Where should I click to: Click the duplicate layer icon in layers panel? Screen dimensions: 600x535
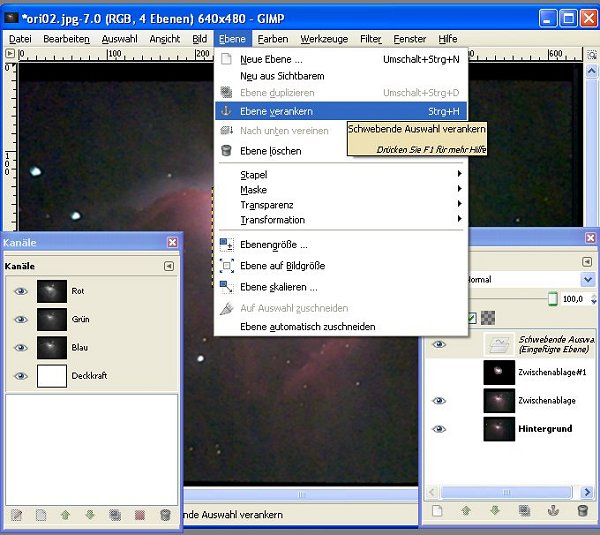point(524,510)
